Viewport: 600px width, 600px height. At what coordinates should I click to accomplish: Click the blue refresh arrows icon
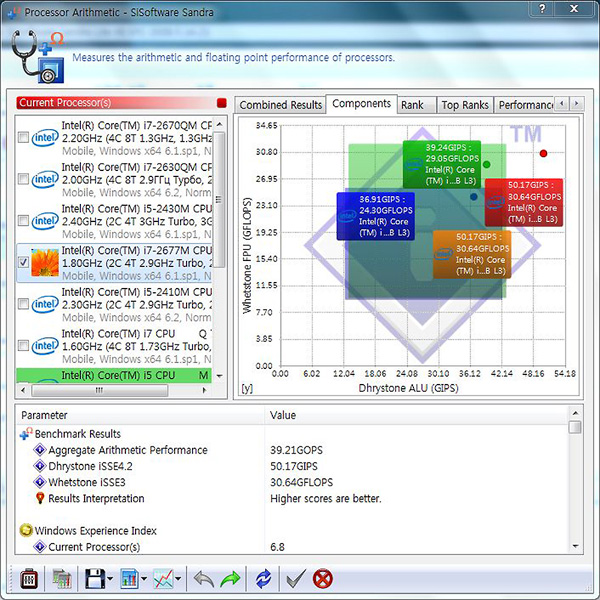coord(263,578)
